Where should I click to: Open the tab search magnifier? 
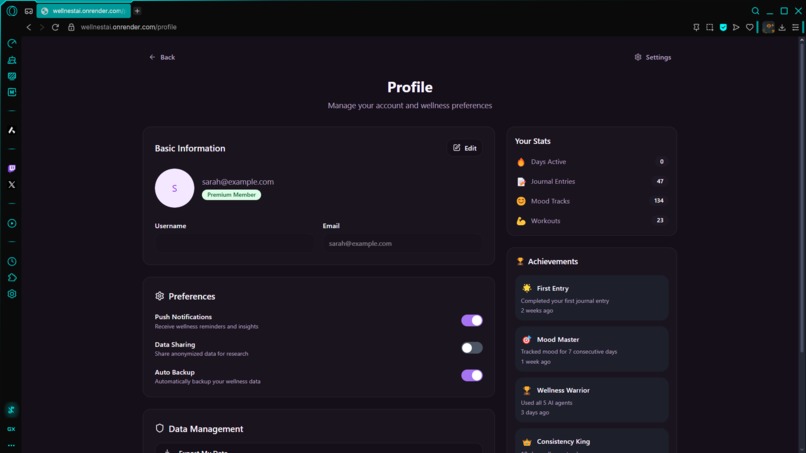(x=755, y=11)
